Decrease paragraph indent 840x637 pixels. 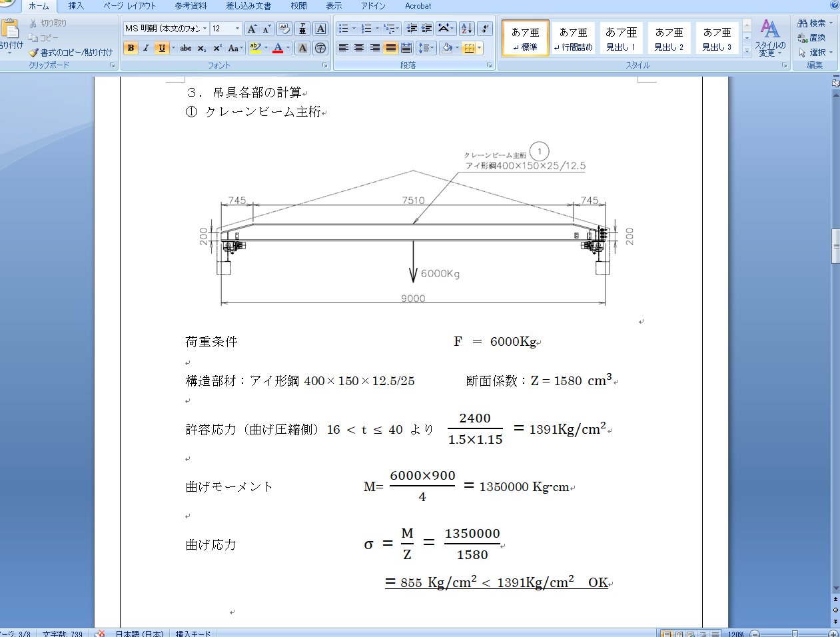pos(412,29)
